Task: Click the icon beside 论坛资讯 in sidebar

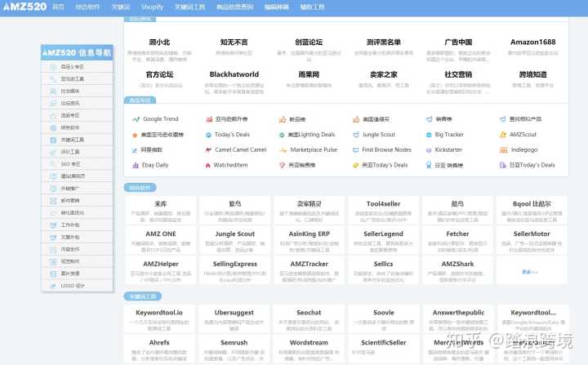Action: pos(53,103)
